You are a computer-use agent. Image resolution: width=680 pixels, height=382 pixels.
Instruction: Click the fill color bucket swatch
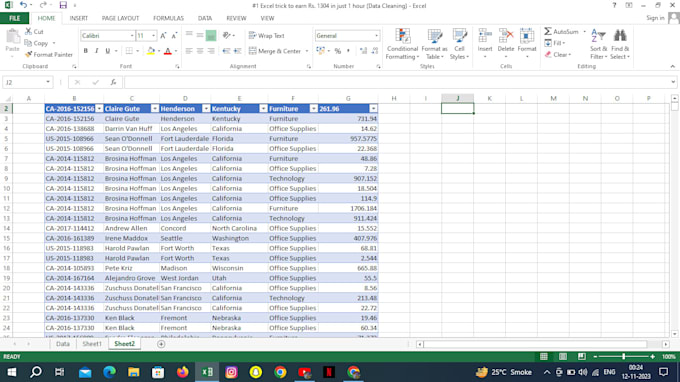click(x=150, y=51)
